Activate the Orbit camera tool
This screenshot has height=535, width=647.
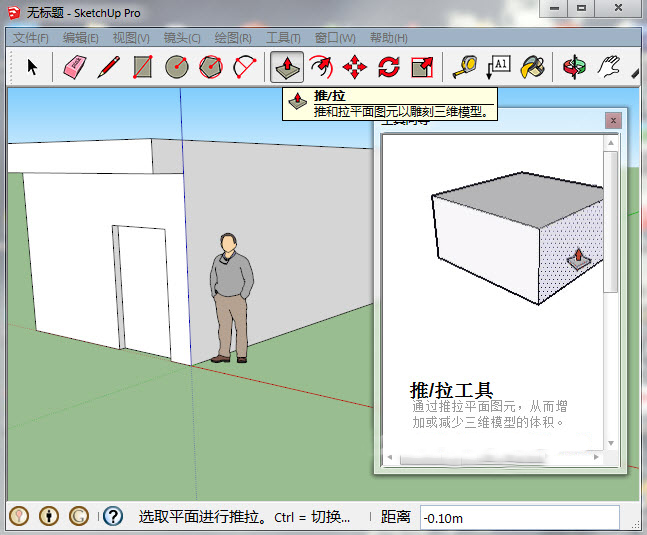pos(574,67)
